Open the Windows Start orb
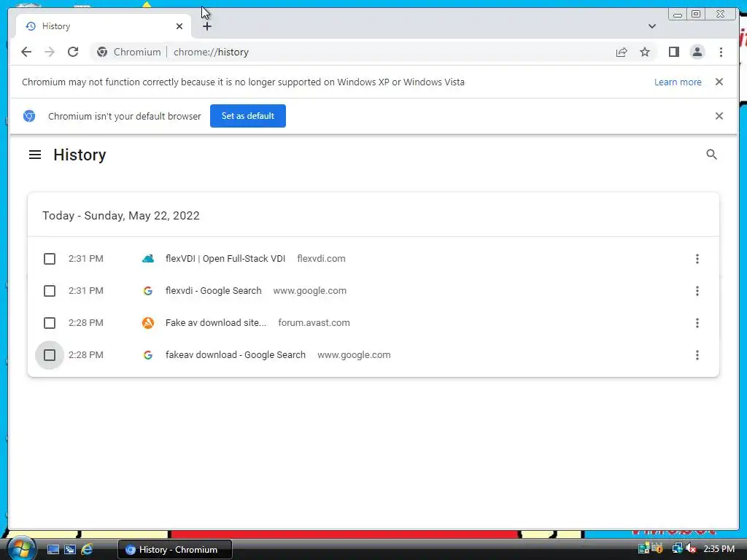Image resolution: width=747 pixels, height=560 pixels. point(20,548)
